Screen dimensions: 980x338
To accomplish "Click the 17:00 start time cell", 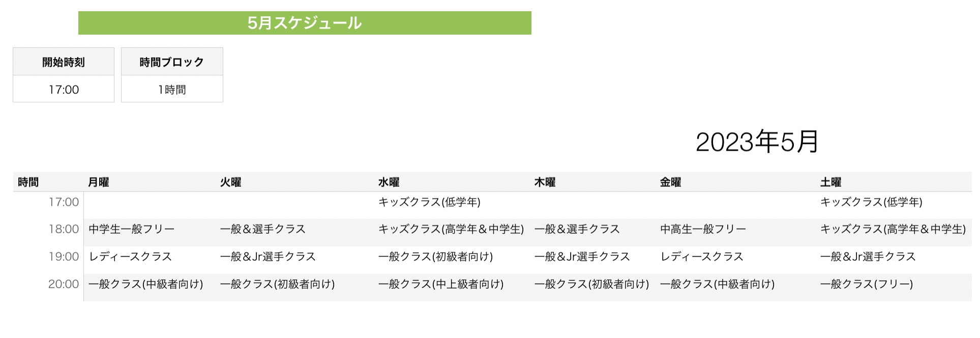I will (64, 89).
